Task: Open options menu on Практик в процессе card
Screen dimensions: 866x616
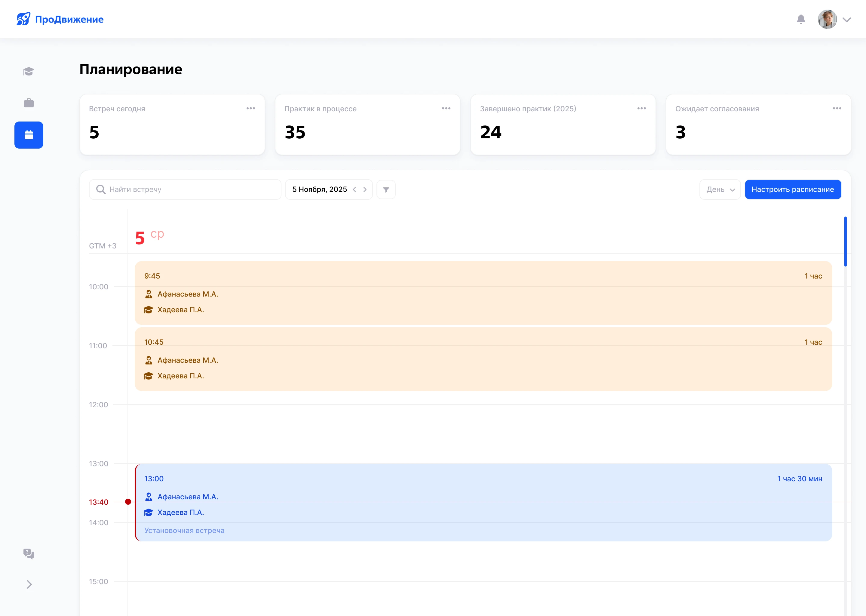Action: coord(446,109)
